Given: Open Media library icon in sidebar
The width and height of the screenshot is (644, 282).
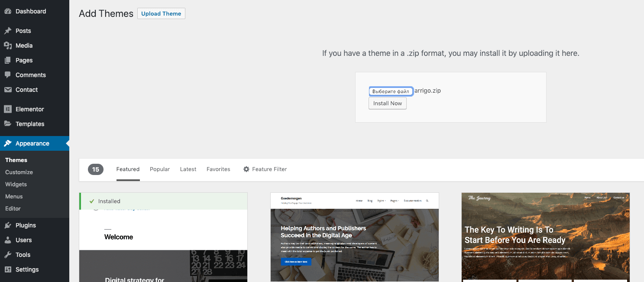Looking at the screenshot, I should tap(8, 45).
